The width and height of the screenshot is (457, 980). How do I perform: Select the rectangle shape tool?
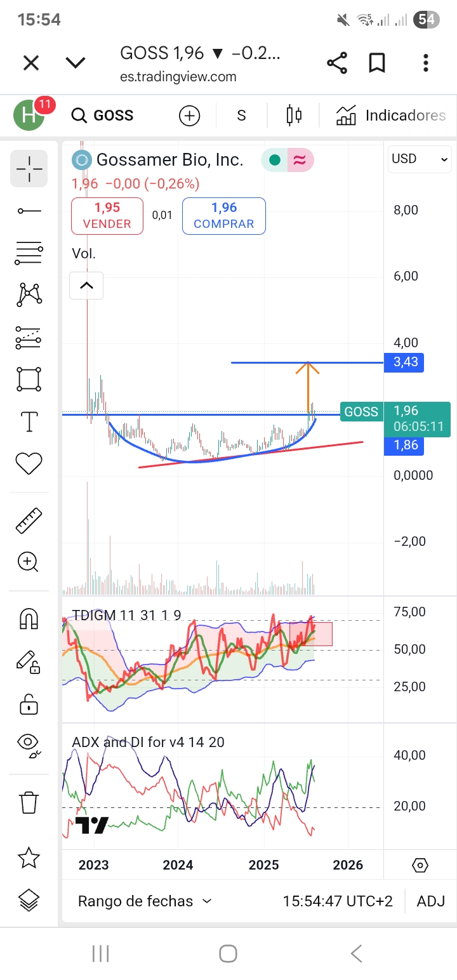[29, 379]
